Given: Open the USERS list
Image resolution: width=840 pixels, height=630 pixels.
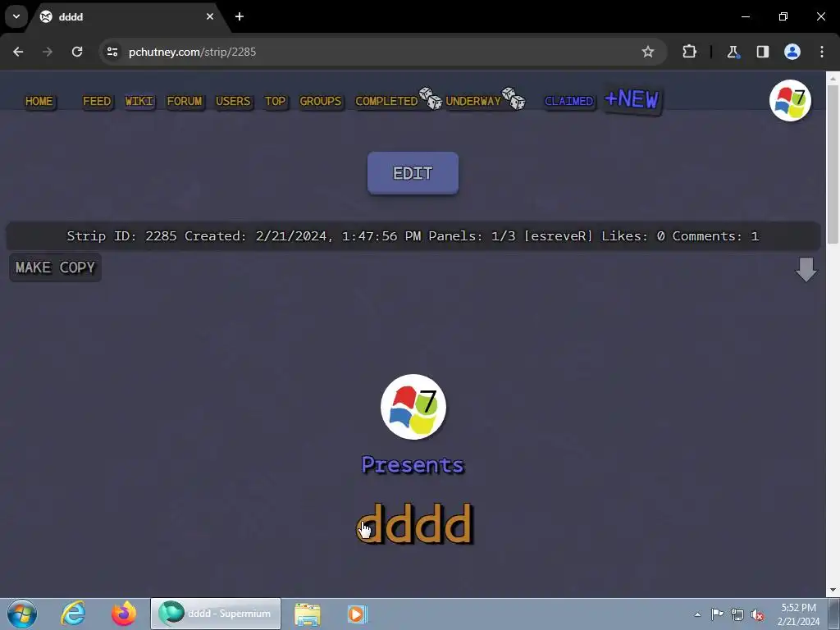Looking at the screenshot, I should click(x=233, y=101).
